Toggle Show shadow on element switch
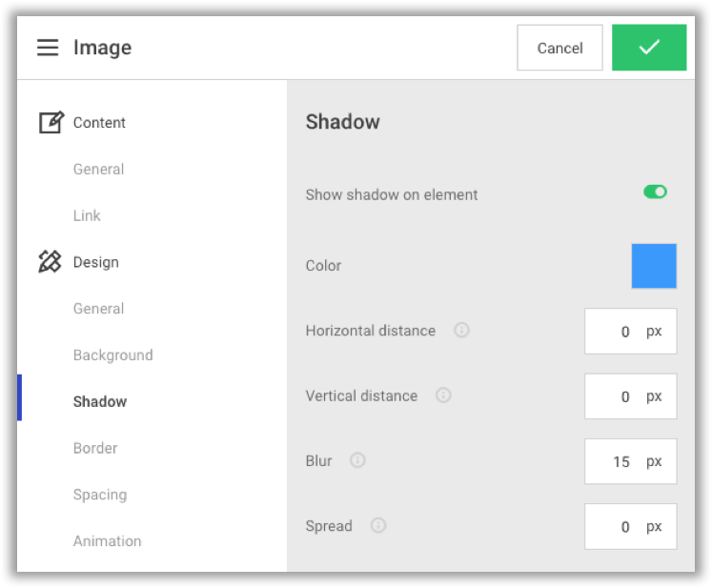Image resolution: width=712 pixels, height=588 pixels. tap(655, 193)
